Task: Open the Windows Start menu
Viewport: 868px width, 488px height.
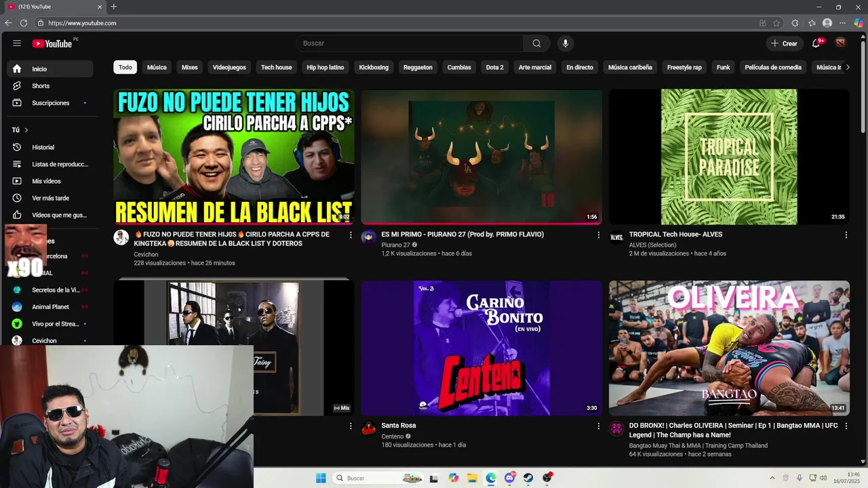Action: coord(321,478)
